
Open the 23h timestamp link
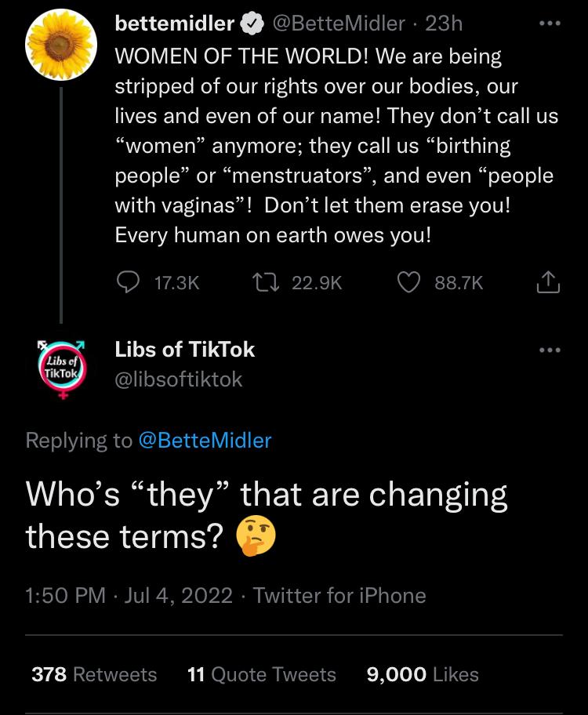coord(444,24)
